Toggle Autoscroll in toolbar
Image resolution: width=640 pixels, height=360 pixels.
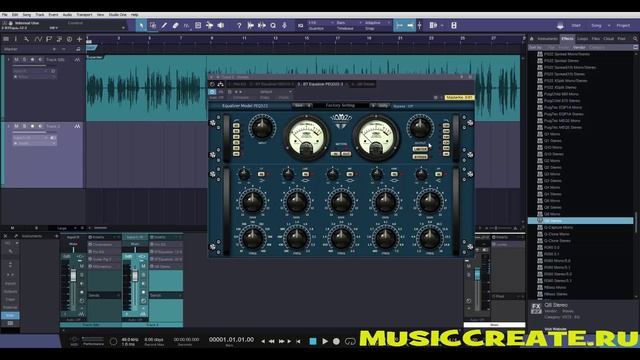click(410, 26)
